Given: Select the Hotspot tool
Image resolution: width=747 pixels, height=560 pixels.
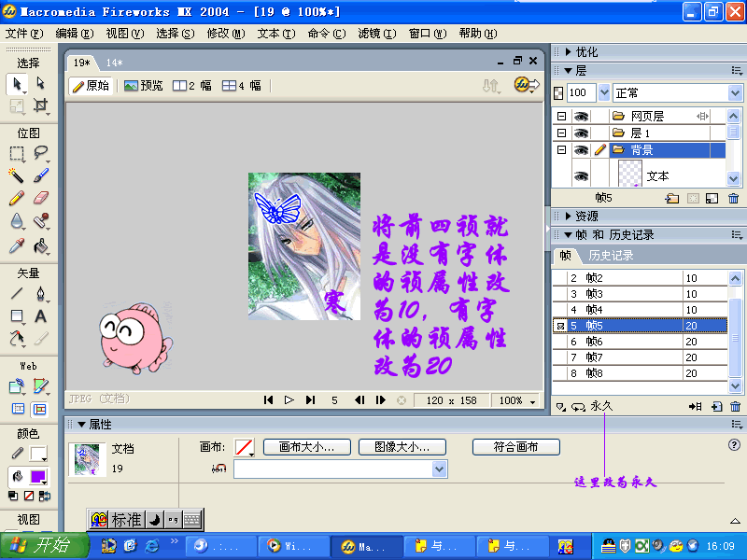Looking at the screenshot, I should click(17, 386).
